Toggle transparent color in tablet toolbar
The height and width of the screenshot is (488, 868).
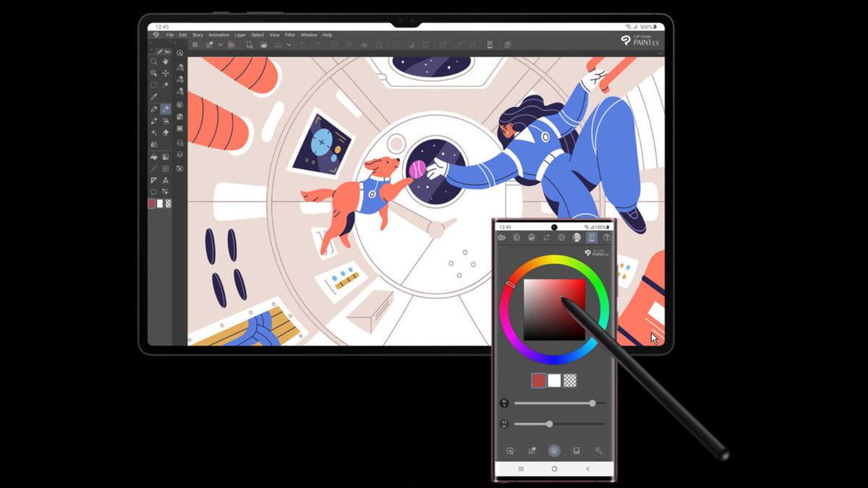(x=169, y=204)
